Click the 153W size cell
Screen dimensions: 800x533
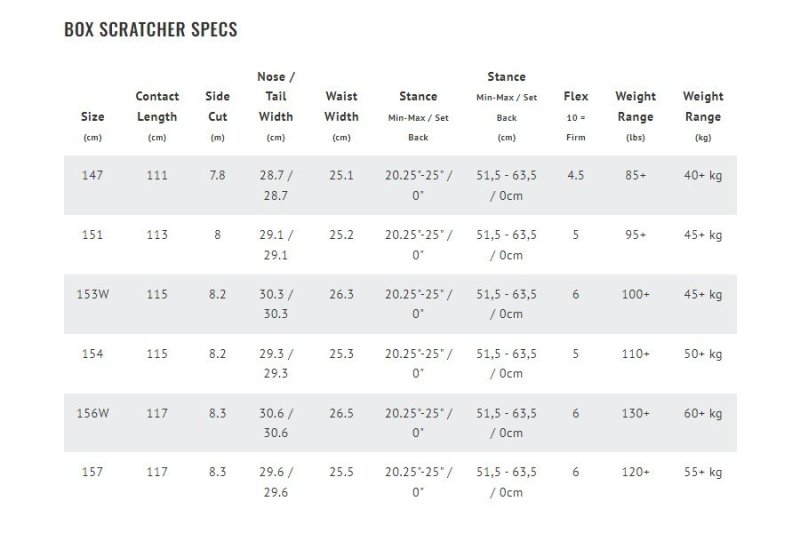tap(92, 294)
